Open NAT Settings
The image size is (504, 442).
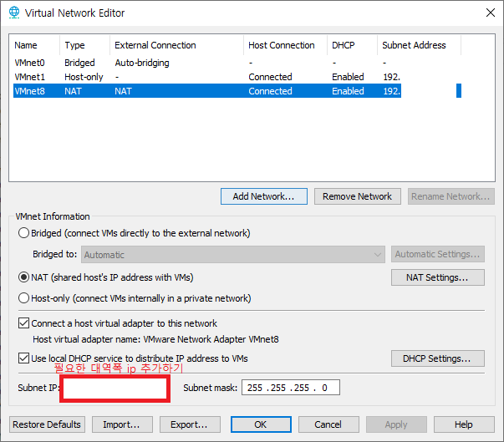pos(438,277)
